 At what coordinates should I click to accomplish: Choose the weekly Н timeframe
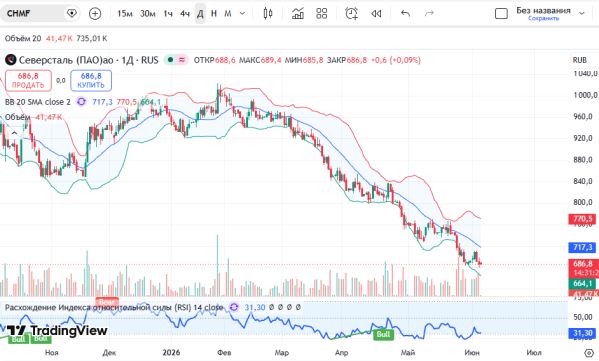pyautogui.click(x=214, y=14)
